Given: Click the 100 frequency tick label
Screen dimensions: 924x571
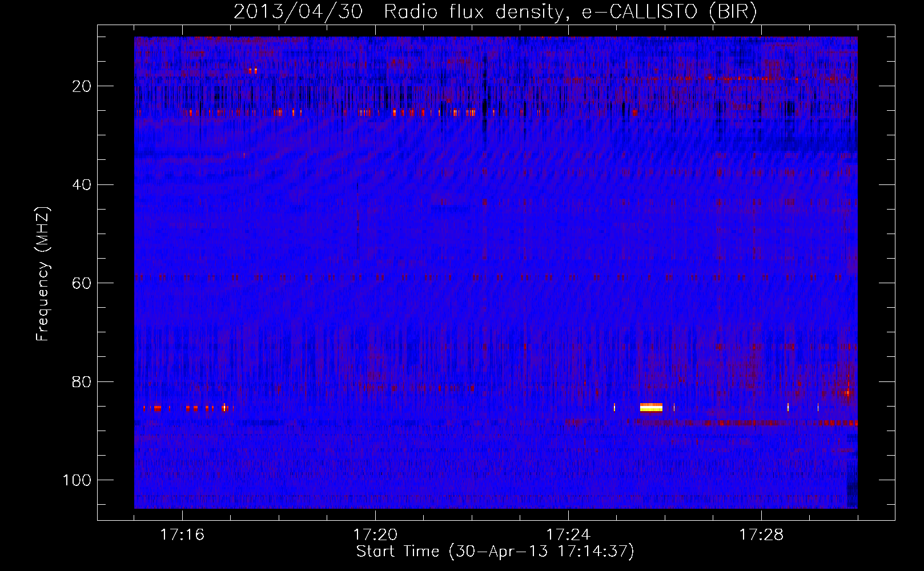Looking at the screenshot, I should click(77, 480).
